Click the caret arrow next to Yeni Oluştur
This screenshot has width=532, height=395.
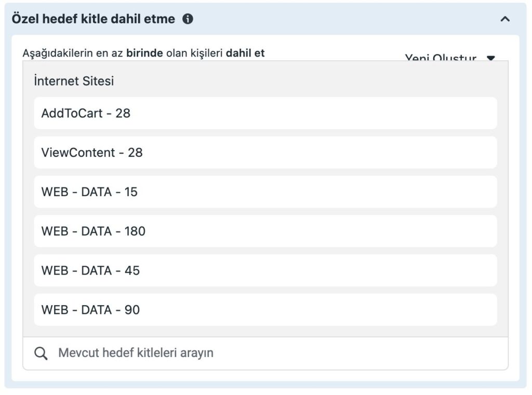pyautogui.click(x=490, y=58)
